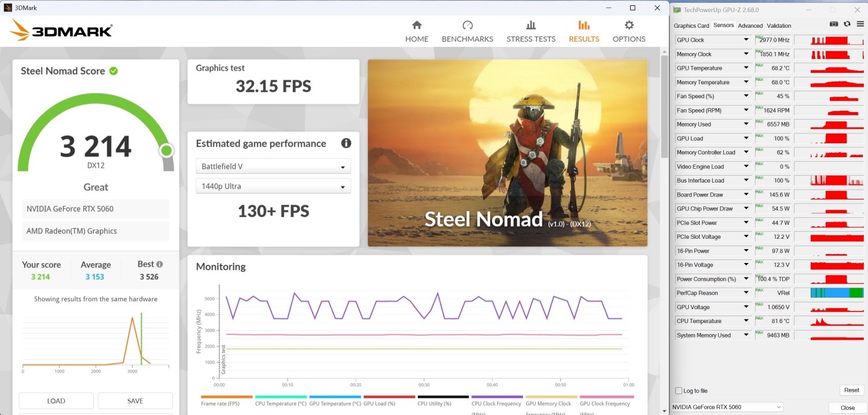Toggle CPU Temperature legend series

click(281, 401)
